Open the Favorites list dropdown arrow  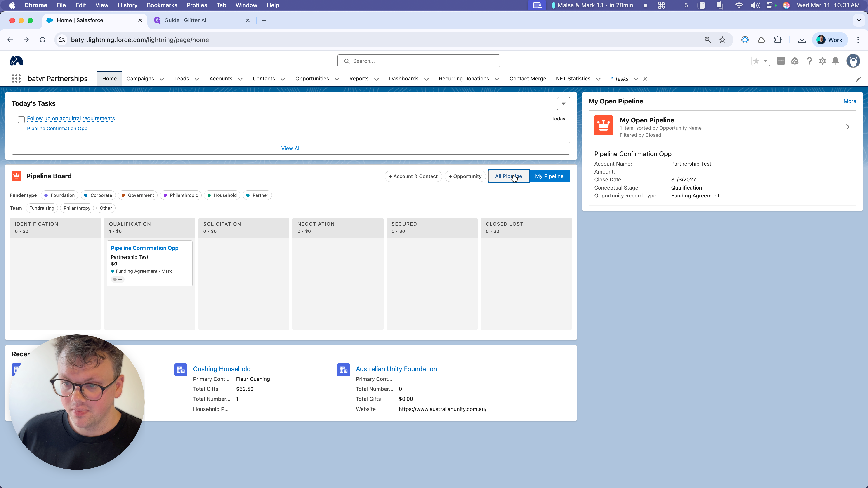[x=766, y=61]
